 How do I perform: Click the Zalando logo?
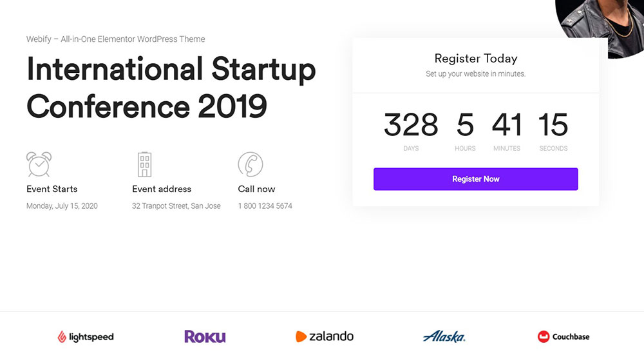coord(325,336)
